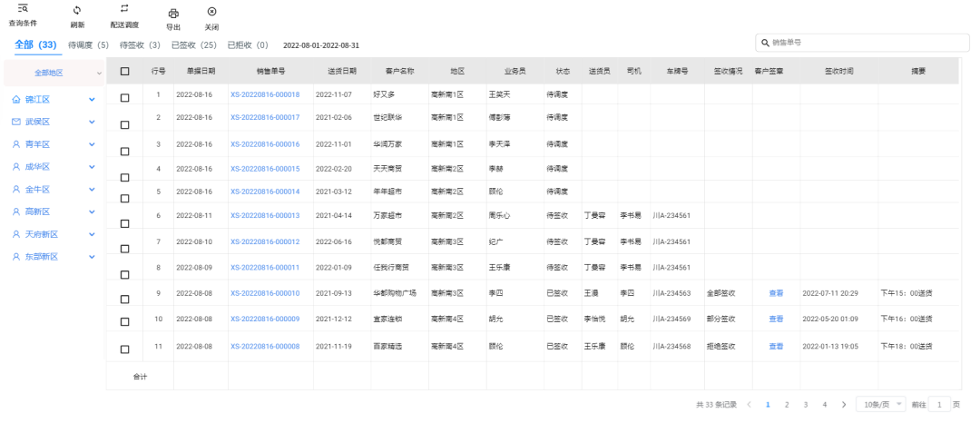Check the row 1 checkbox for 好又多
The width and height of the screenshot is (980, 423).
[x=125, y=94]
